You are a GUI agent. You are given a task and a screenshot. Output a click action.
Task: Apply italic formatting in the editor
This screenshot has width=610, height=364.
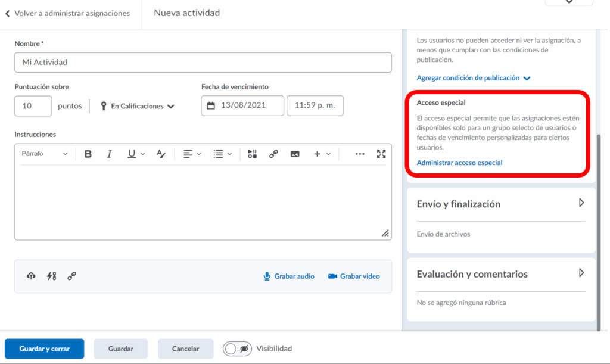tap(109, 154)
